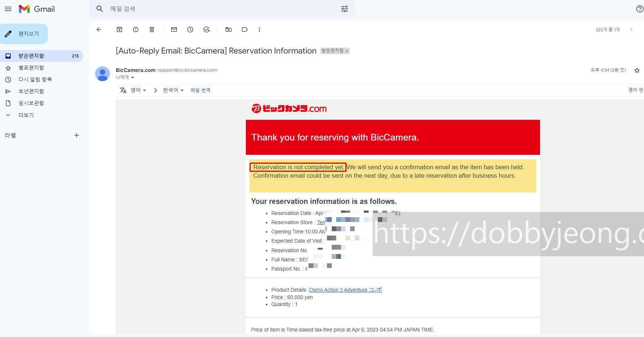Snooze this email with clock icon

point(190,29)
